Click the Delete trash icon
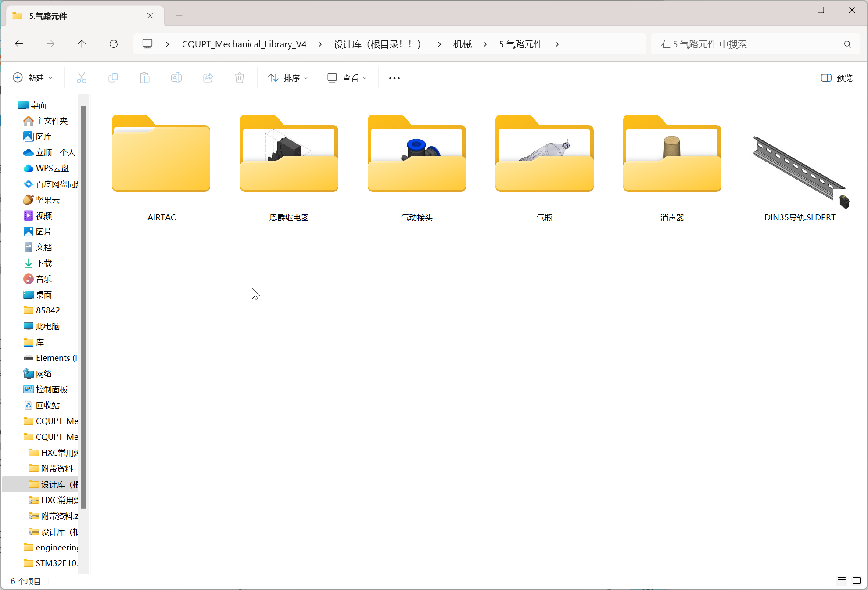The image size is (868, 590). [x=240, y=78]
